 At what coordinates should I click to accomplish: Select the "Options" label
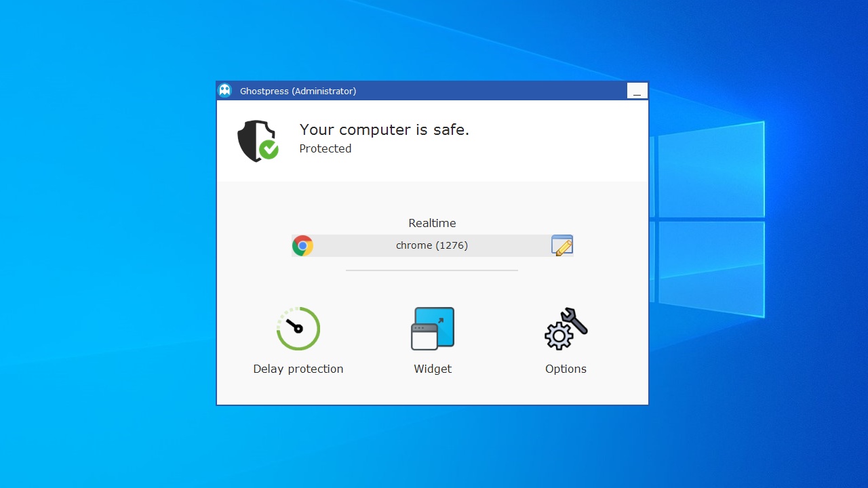pos(566,369)
